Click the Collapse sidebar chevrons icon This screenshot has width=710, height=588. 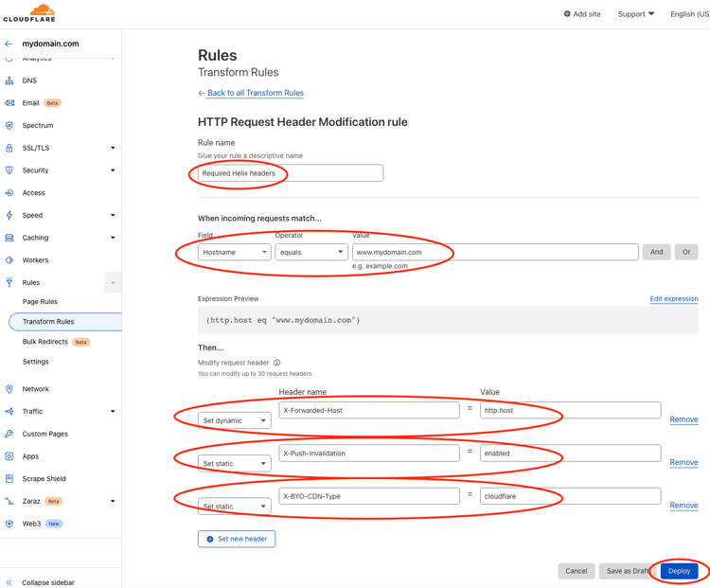[x=9, y=582]
